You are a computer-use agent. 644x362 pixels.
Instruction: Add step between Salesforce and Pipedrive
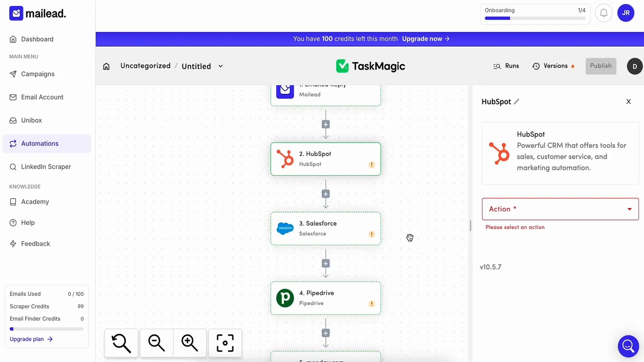point(326,263)
